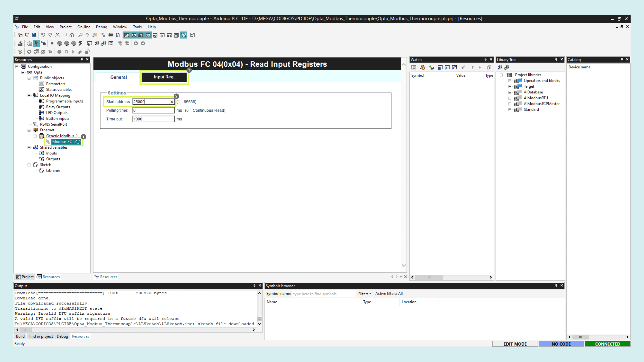Click the lightning bolt toolbar icon
Screen dimensions: 644x362
[x=80, y=44]
